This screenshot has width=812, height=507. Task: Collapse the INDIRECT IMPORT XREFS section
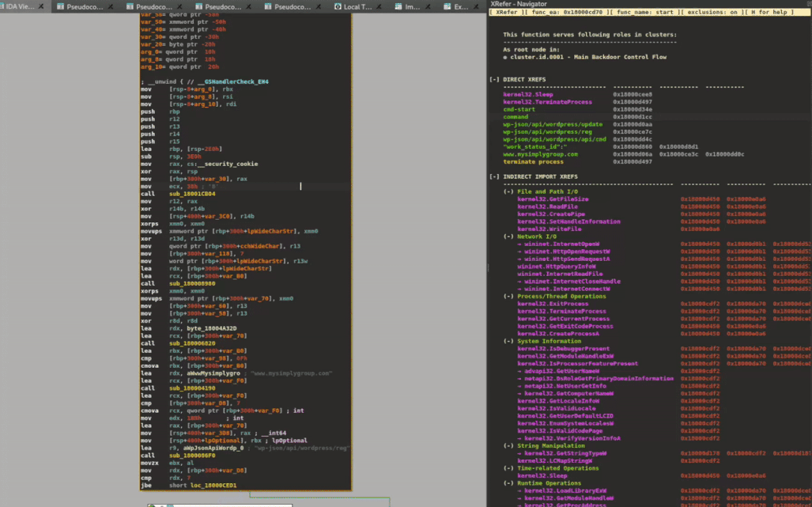495,176
